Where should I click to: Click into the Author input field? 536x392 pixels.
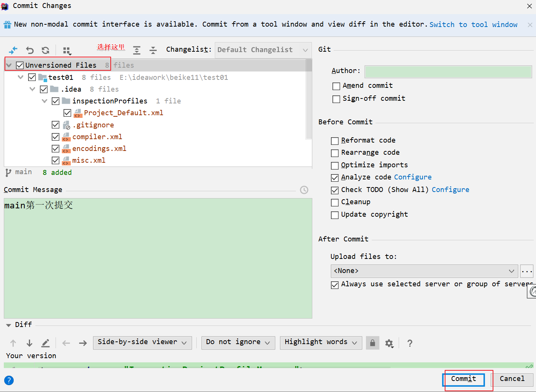(448, 71)
